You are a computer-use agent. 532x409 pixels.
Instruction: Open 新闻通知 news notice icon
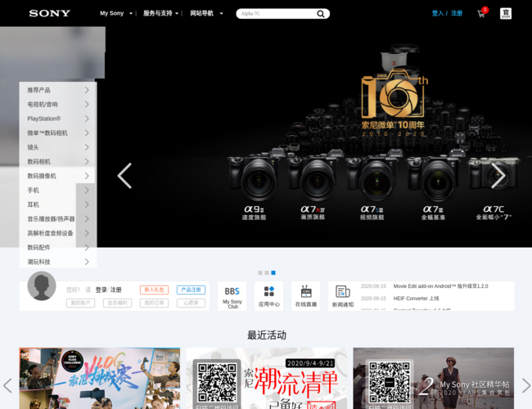pyautogui.click(x=343, y=296)
